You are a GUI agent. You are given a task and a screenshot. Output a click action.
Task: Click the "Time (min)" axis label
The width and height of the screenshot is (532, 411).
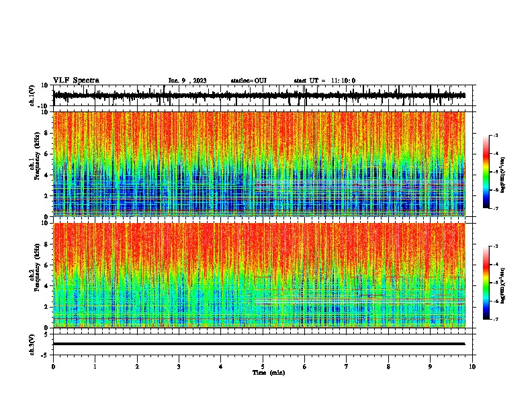(x=269, y=373)
